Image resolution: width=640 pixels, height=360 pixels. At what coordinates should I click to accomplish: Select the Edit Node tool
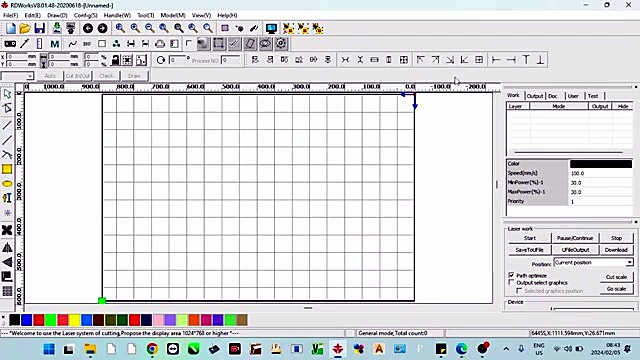pyautogui.click(x=7, y=109)
